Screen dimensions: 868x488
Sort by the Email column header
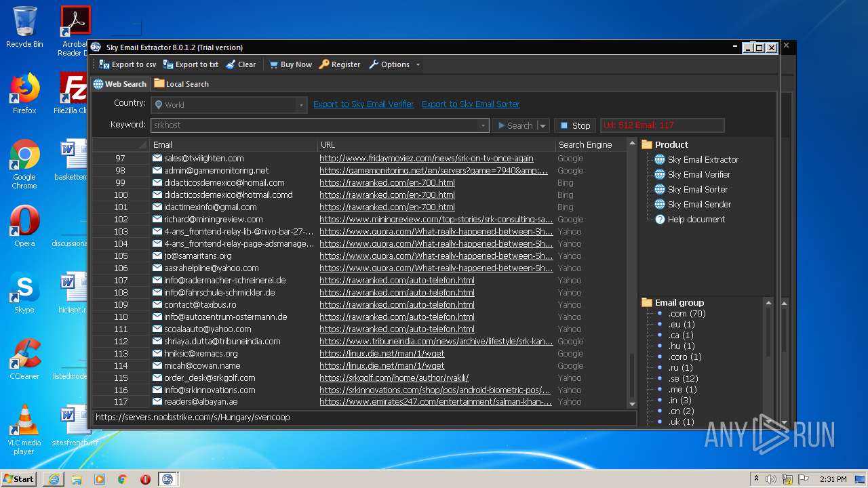233,144
